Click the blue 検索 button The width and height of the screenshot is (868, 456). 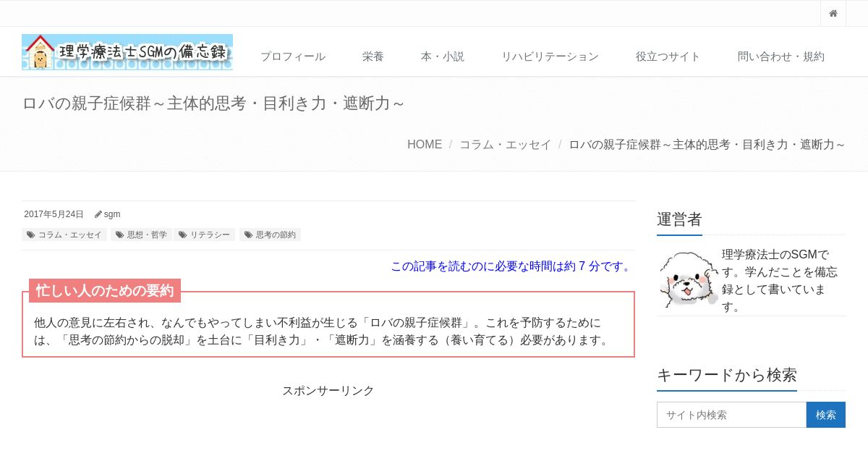pos(826,415)
